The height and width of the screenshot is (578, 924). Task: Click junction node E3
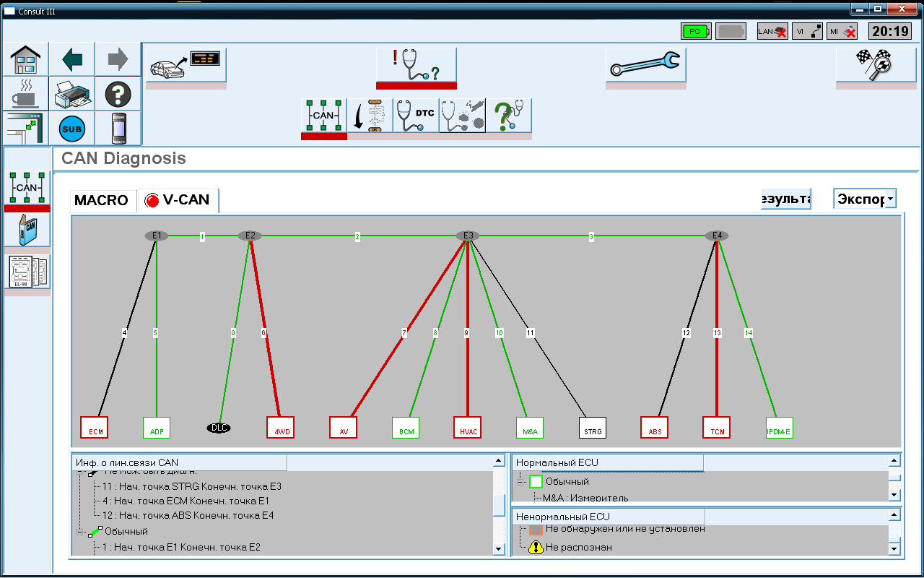[468, 236]
